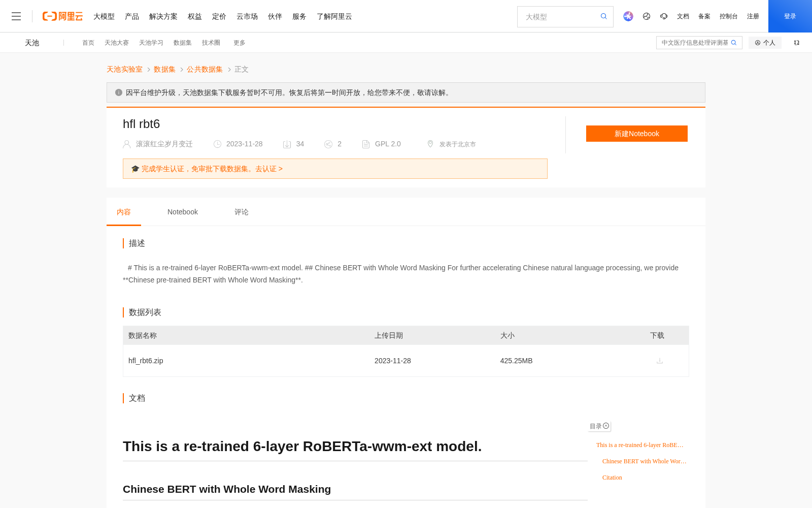Viewport: 812px width, 508px height.
Task: Switch to the Notebook tab
Action: (x=183, y=212)
